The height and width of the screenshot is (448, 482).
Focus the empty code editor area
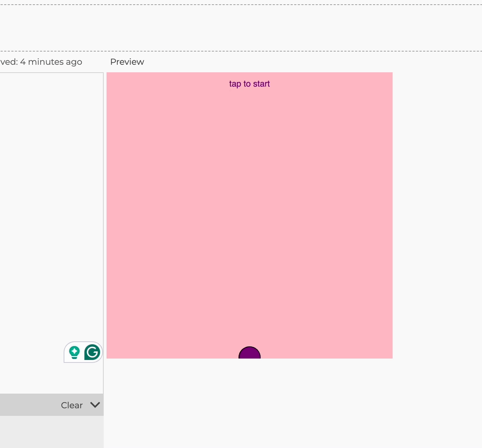51,179
